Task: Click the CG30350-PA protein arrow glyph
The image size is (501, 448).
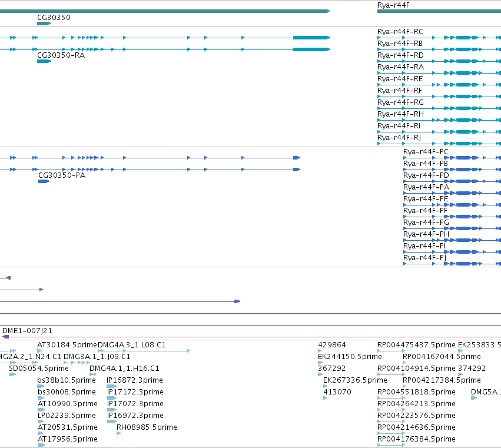Action: pyautogui.click(x=44, y=181)
